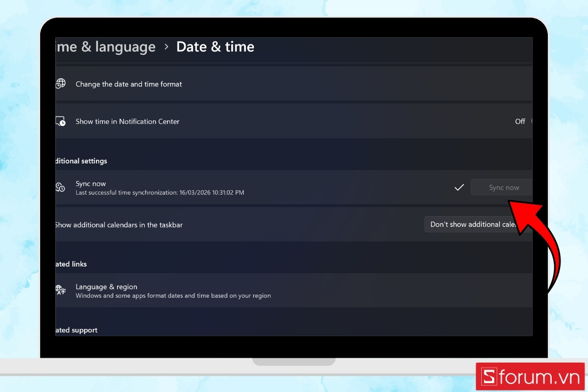588x392 pixels.
Task: Click the Sync now button
Action: click(x=501, y=188)
